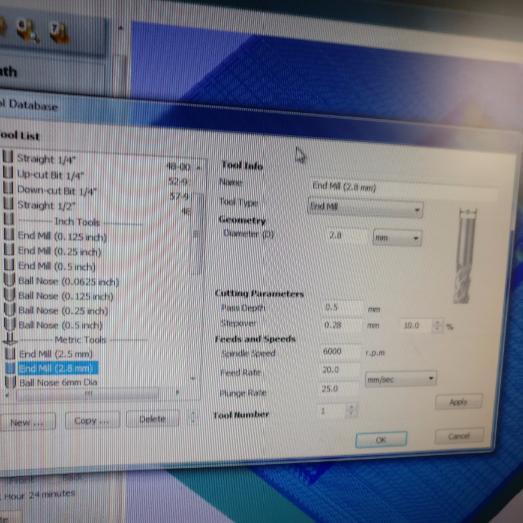
Task: Click icon beside End Mill (0.125 inch)
Action: (9, 235)
